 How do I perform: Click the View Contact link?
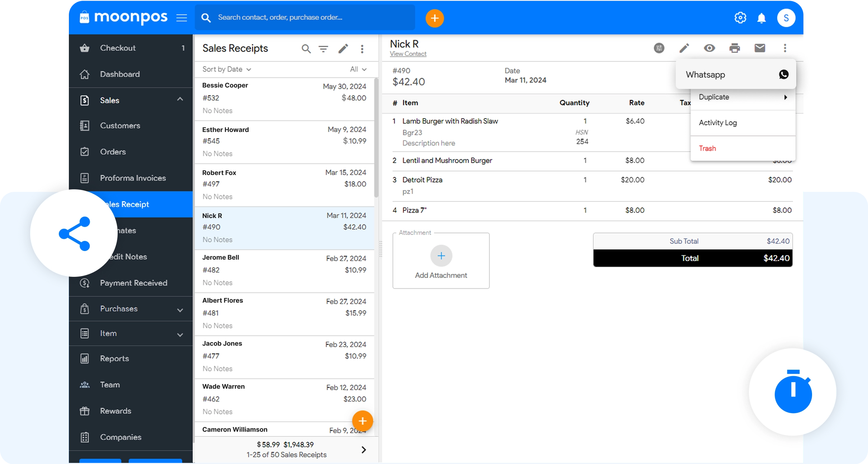[x=408, y=54]
